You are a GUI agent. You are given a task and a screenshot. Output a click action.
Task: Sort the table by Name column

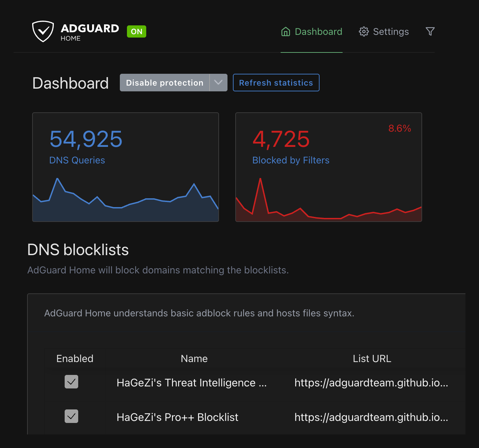[194, 359]
